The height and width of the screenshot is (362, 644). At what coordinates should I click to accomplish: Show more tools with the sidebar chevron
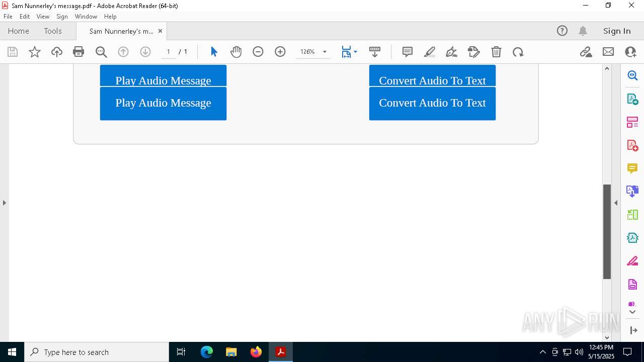pyautogui.click(x=632, y=312)
